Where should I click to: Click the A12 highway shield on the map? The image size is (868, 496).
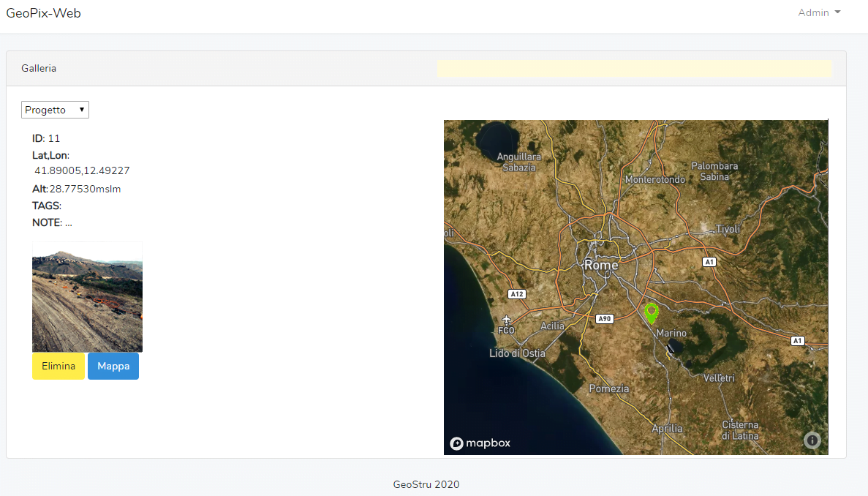point(516,293)
